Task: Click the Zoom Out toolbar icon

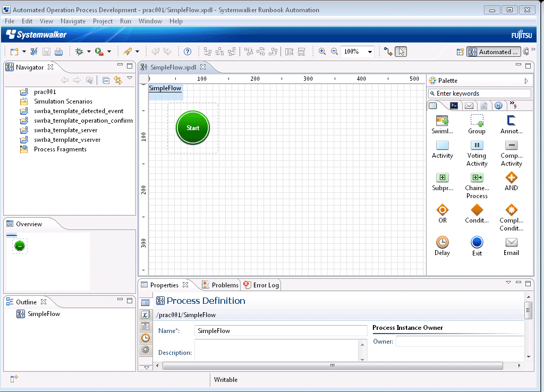Action: (x=334, y=52)
